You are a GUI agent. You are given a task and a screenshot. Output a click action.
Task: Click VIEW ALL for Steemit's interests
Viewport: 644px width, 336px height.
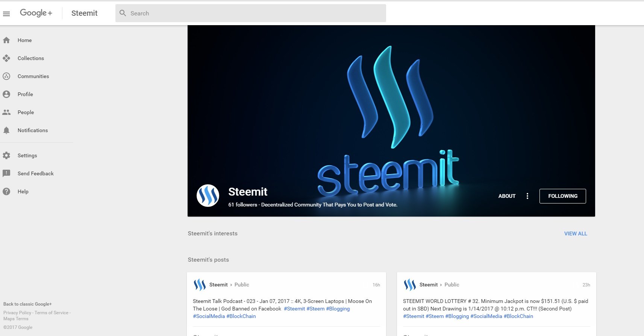[x=576, y=234]
